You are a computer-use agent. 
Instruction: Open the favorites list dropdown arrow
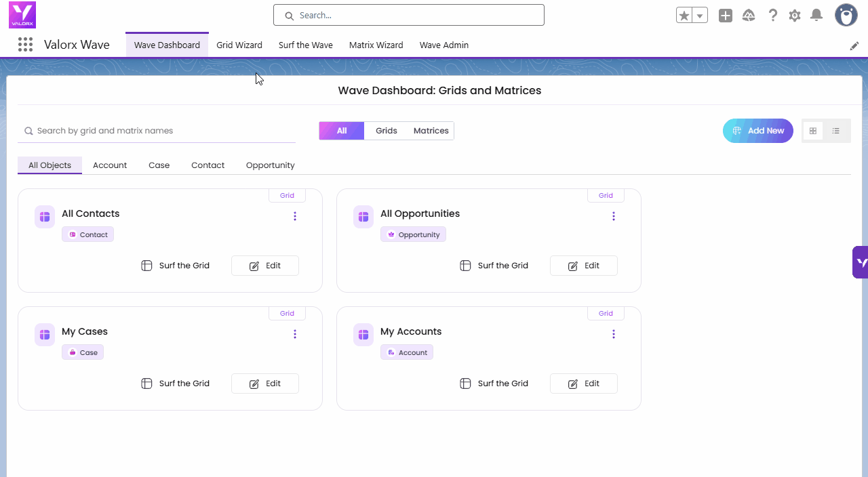pos(700,16)
